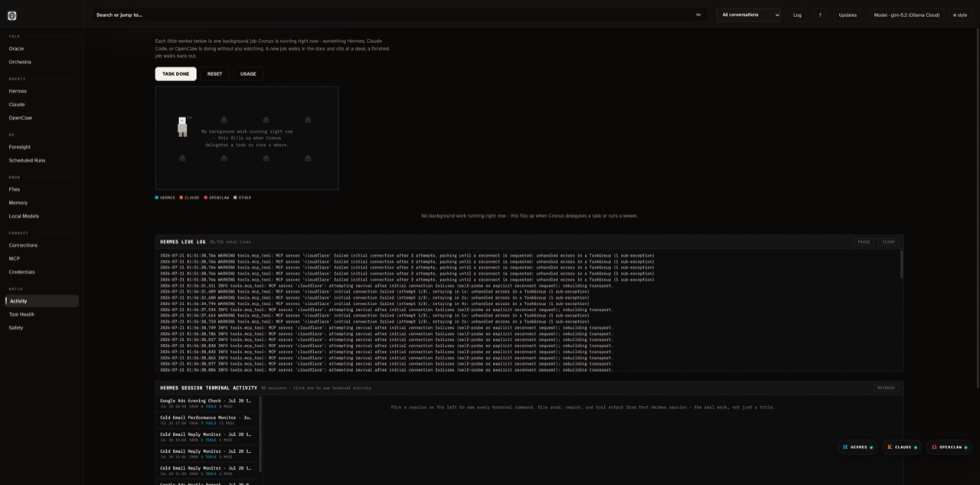Screen dimensions: 980x485
Task: Select Cold Email Reply Monitor with 15:00 timestamp
Action: [207, 437]
